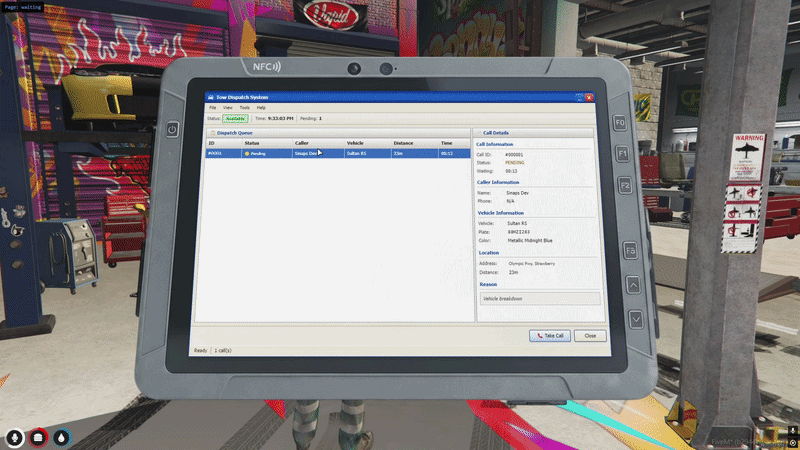This screenshot has width=800, height=450.
Task: Click the Call Details panel header
Action: tap(534, 133)
